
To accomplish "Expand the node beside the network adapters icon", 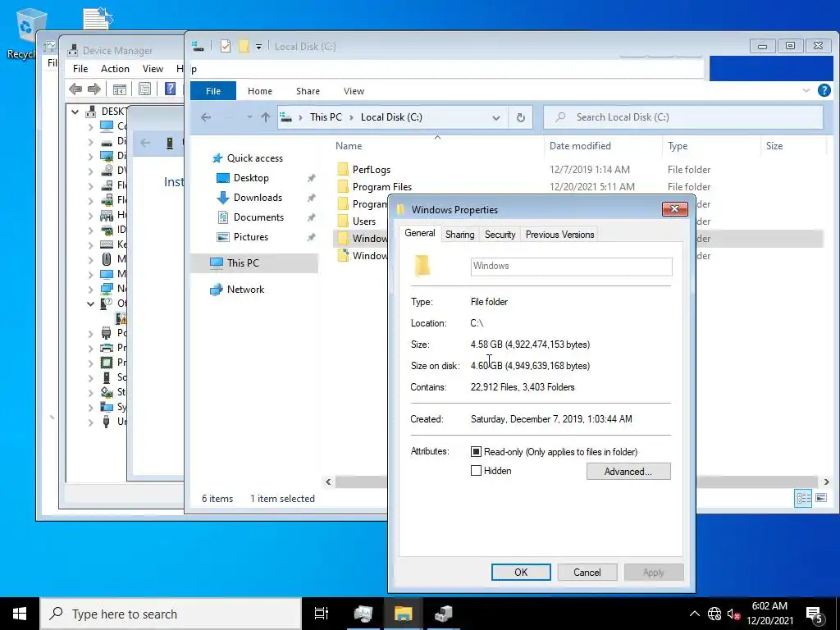I will (x=90, y=289).
